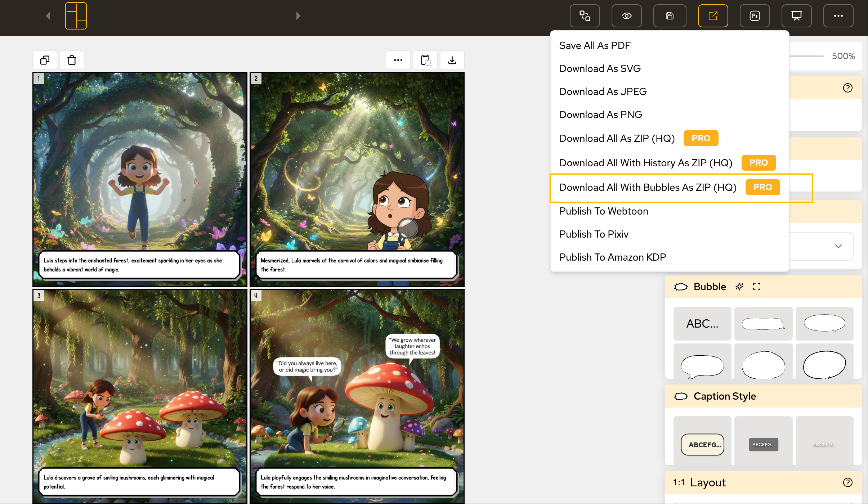
Task: Click the clipboard copy icon above panels
Action: [425, 60]
